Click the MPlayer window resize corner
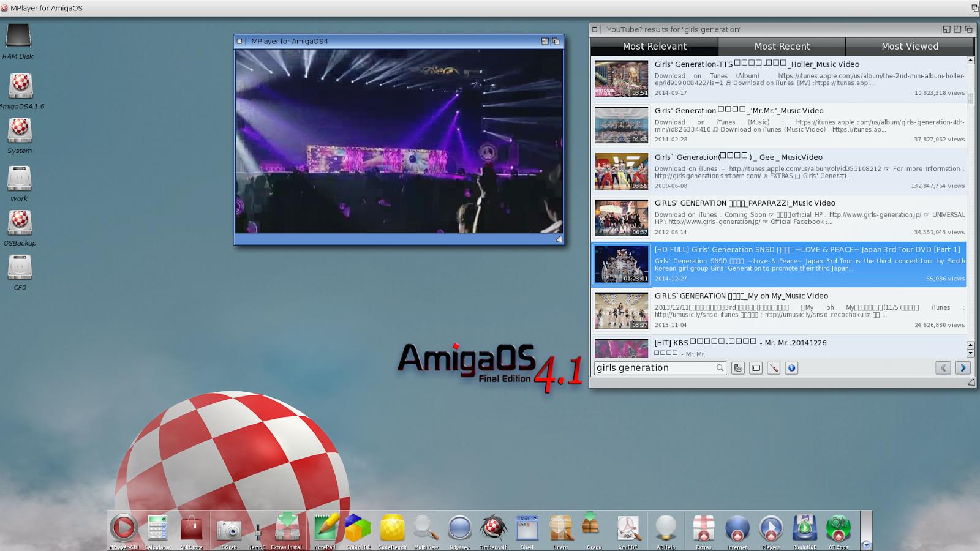Screen dimensions: 980x551 (559, 239)
